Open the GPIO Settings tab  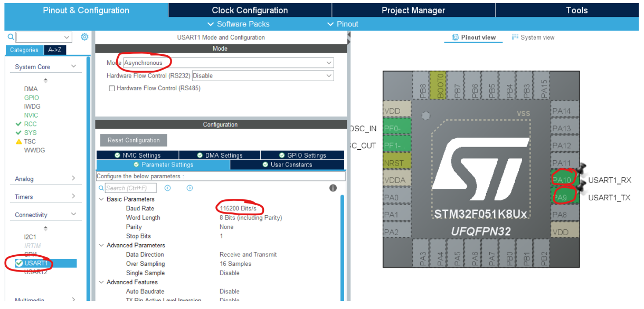coord(302,155)
